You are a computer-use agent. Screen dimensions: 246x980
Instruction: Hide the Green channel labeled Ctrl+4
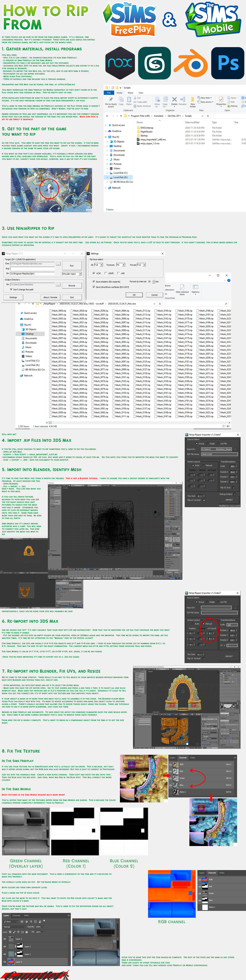pos(170,778)
